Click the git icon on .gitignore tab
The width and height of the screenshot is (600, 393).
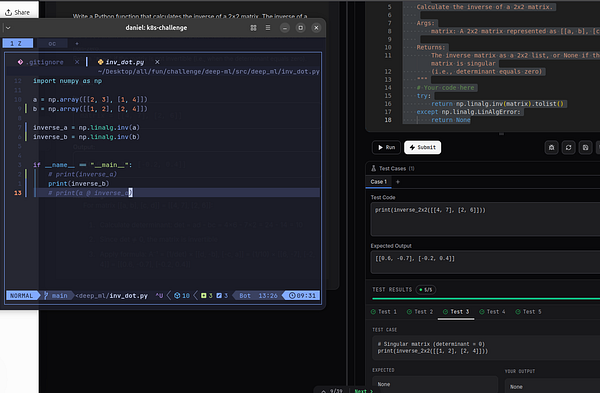click(x=20, y=62)
